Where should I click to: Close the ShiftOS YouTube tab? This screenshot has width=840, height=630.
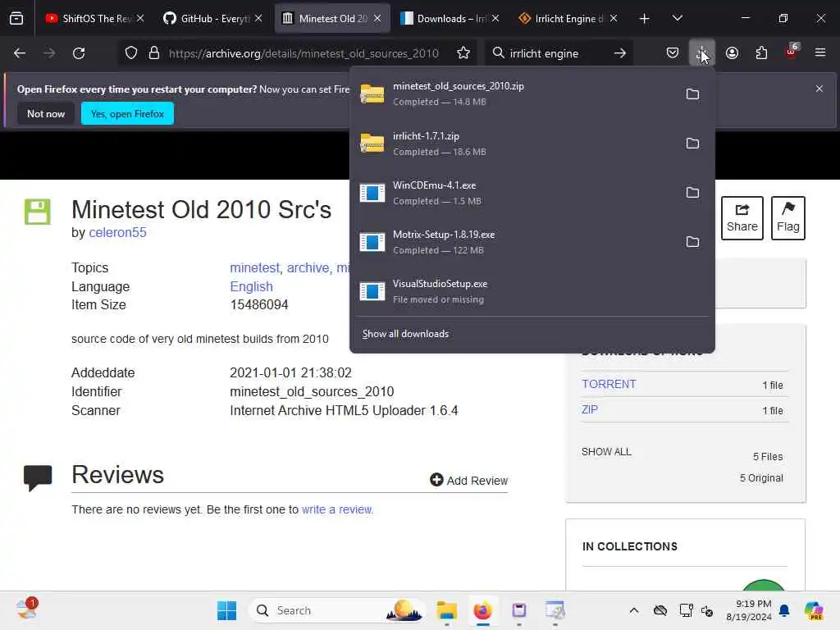point(139,19)
